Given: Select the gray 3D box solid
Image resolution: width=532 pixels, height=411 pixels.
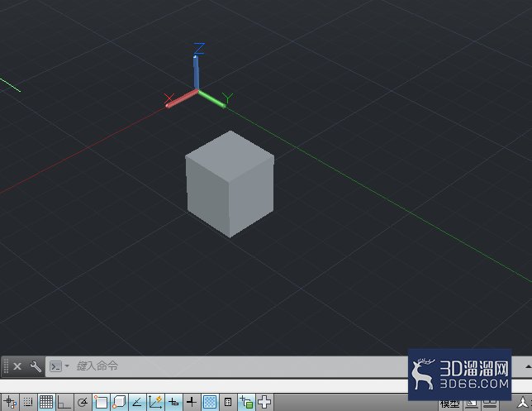Looking at the screenshot, I should 230,184.
